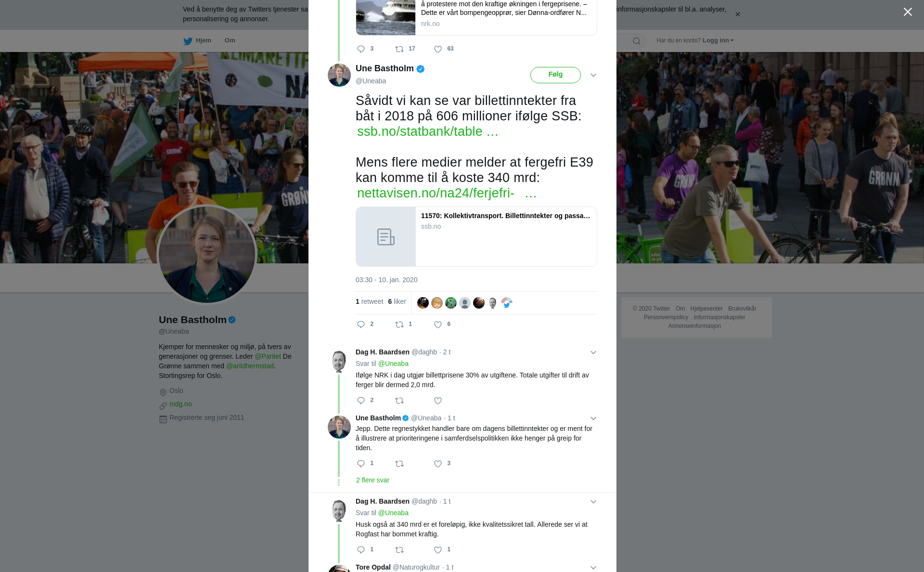The image size is (924, 572).
Task: Dismiss the cookie notice banner
Action: coord(737,14)
